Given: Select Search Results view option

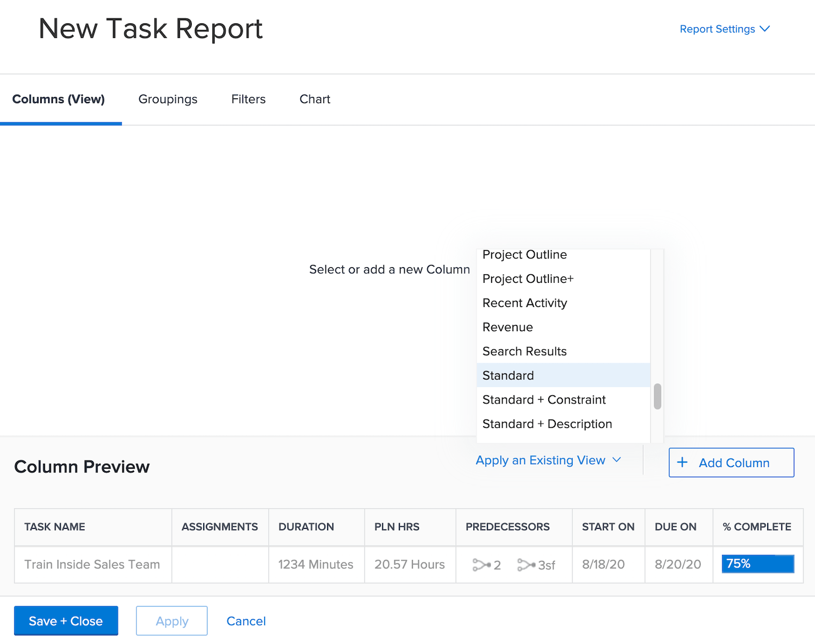Looking at the screenshot, I should click(x=563, y=351).
